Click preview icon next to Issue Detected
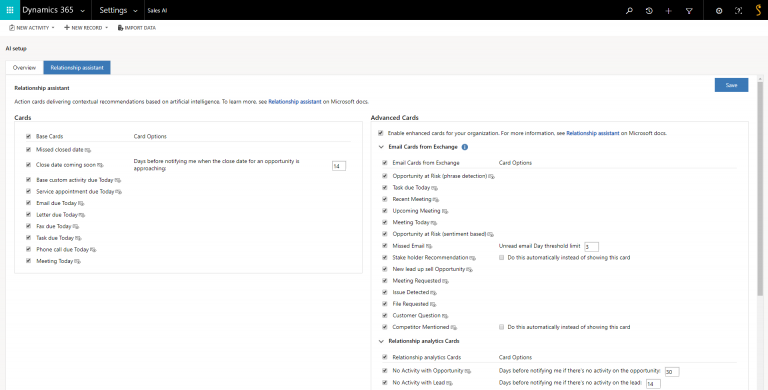Image resolution: width=768 pixels, height=390 pixels. coord(433,292)
